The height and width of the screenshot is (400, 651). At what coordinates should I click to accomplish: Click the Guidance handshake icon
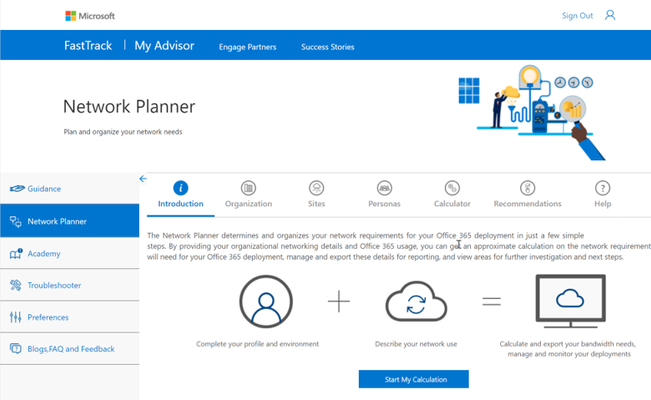17,189
